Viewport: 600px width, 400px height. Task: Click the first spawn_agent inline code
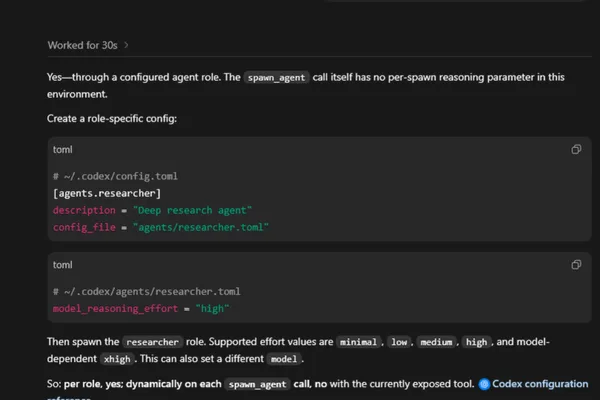pos(276,78)
